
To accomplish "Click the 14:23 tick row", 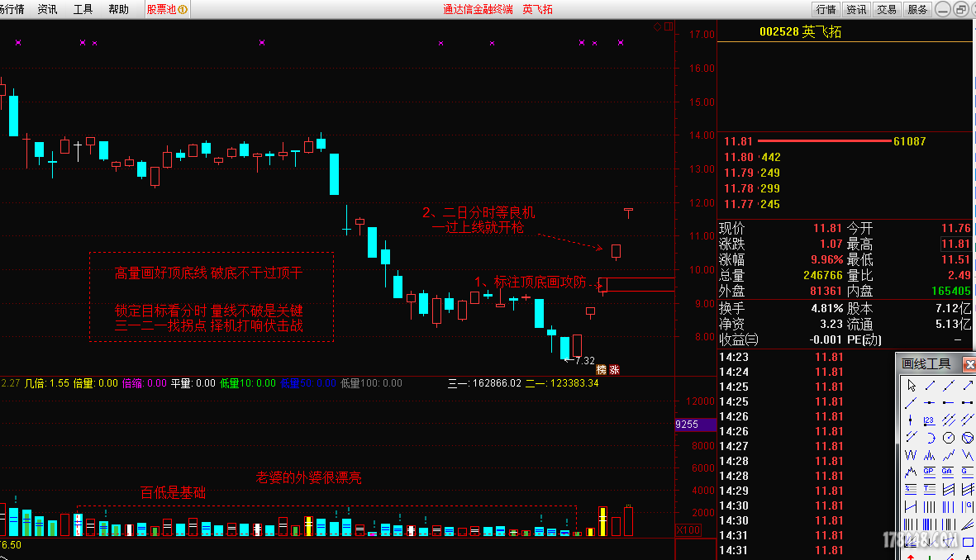I will 782,357.
